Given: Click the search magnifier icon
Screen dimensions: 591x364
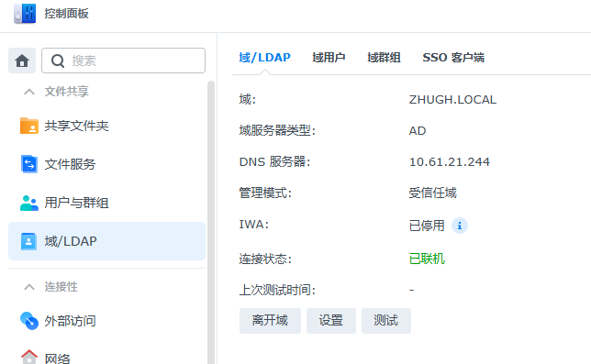Looking at the screenshot, I should pyautogui.click(x=58, y=61).
